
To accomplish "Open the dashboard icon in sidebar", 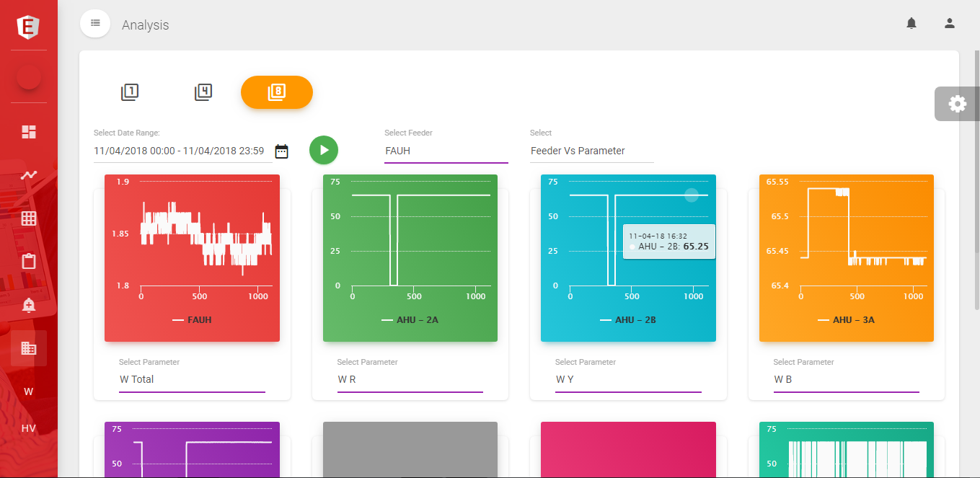I will pyautogui.click(x=29, y=132).
